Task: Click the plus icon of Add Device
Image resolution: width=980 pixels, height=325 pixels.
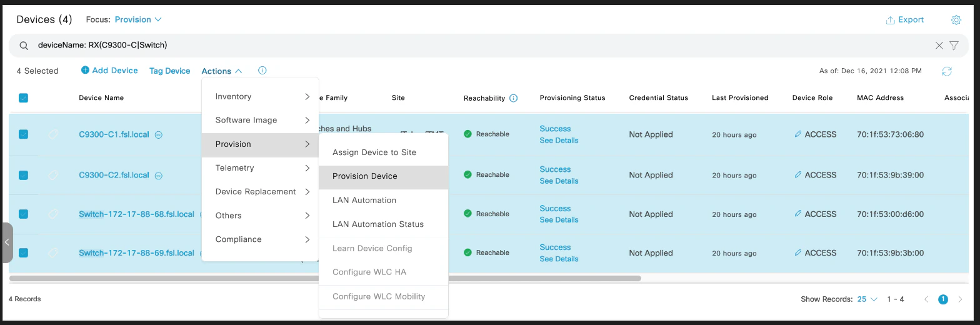Action: pyautogui.click(x=85, y=70)
